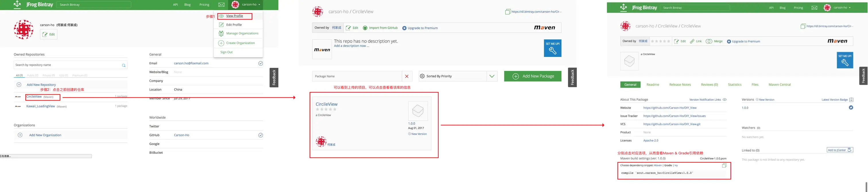Click the star rating in the CircileView card
The height and width of the screenshot is (192, 868).
[x=326, y=109]
